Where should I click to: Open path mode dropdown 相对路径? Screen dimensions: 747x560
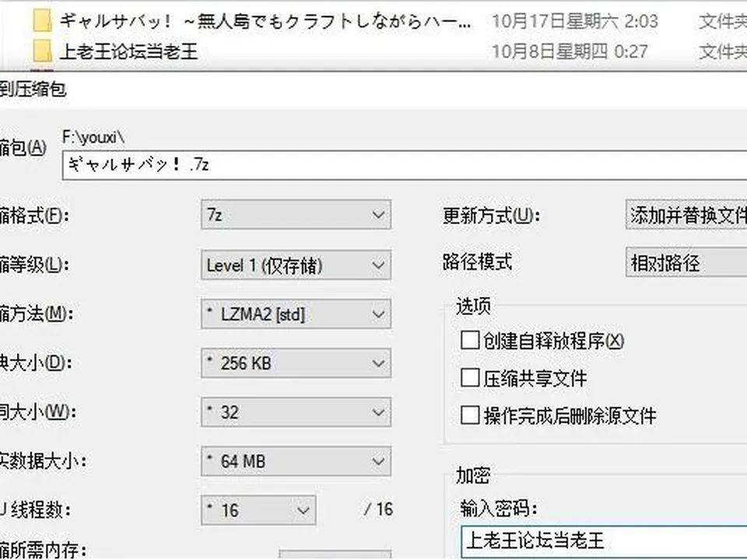pyautogui.click(x=686, y=262)
